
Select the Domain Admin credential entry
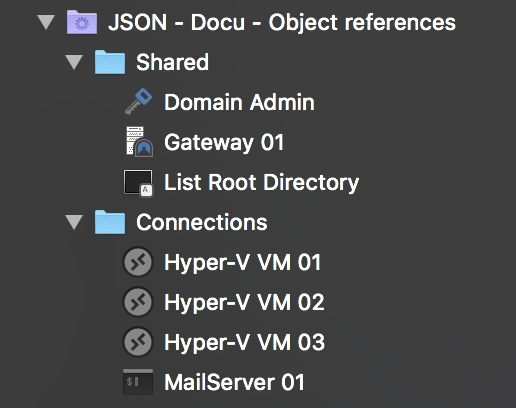(x=239, y=102)
